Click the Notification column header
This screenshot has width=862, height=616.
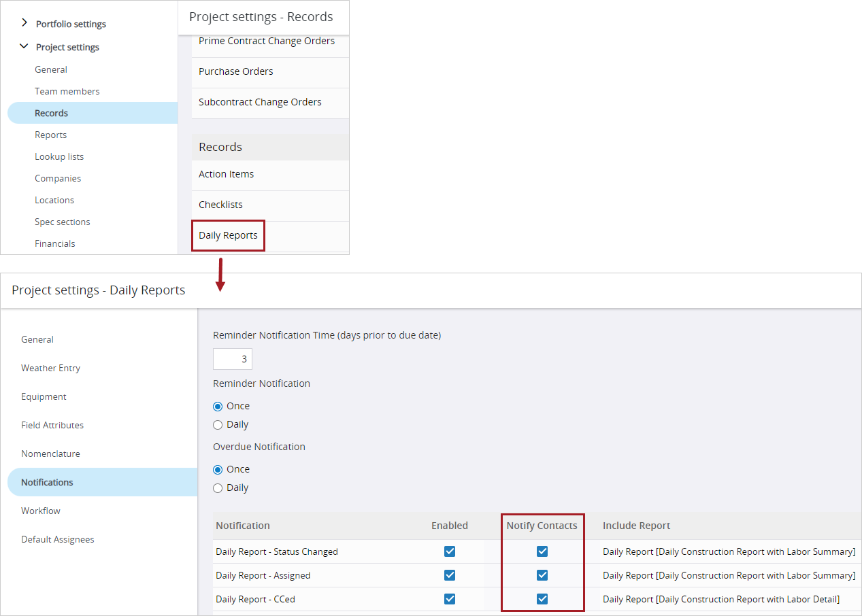tap(243, 526)
